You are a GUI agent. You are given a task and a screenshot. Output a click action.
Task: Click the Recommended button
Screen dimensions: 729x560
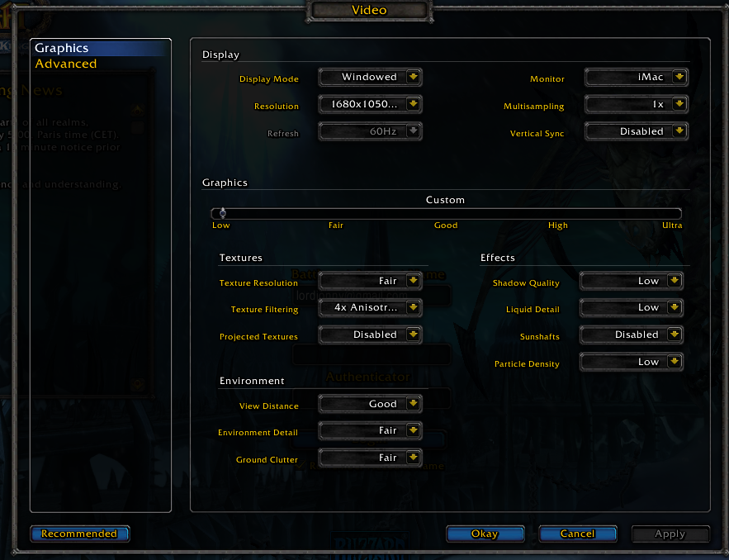79,534
